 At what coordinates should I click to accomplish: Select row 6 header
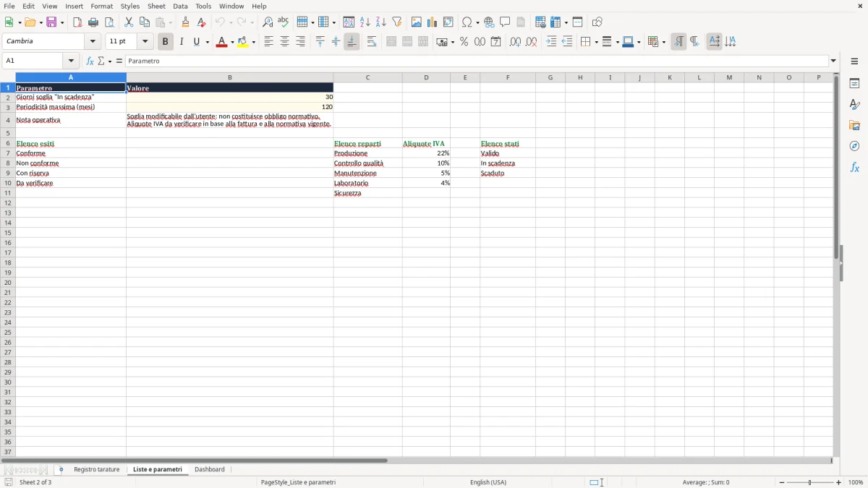pos(8,144)
